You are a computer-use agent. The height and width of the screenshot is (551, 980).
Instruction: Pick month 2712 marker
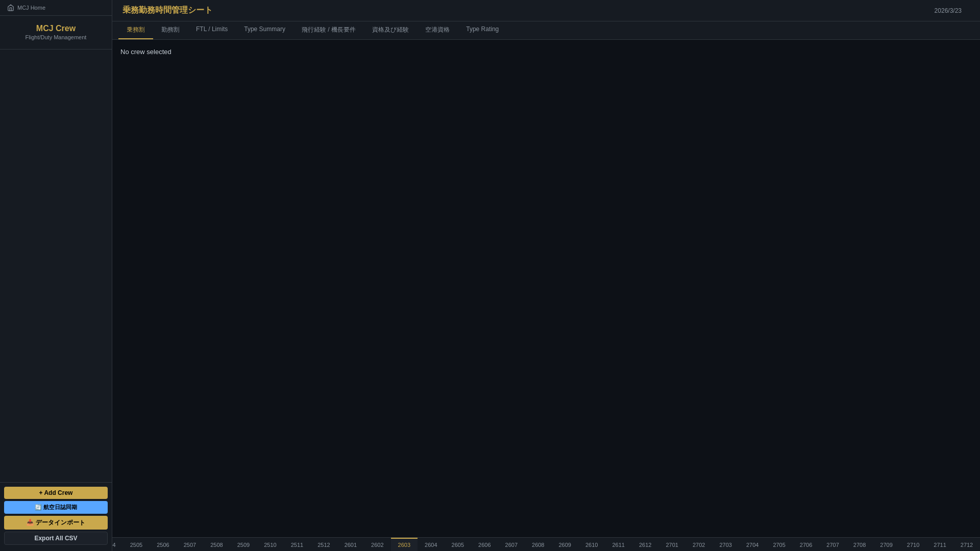[x=967, y=545]
